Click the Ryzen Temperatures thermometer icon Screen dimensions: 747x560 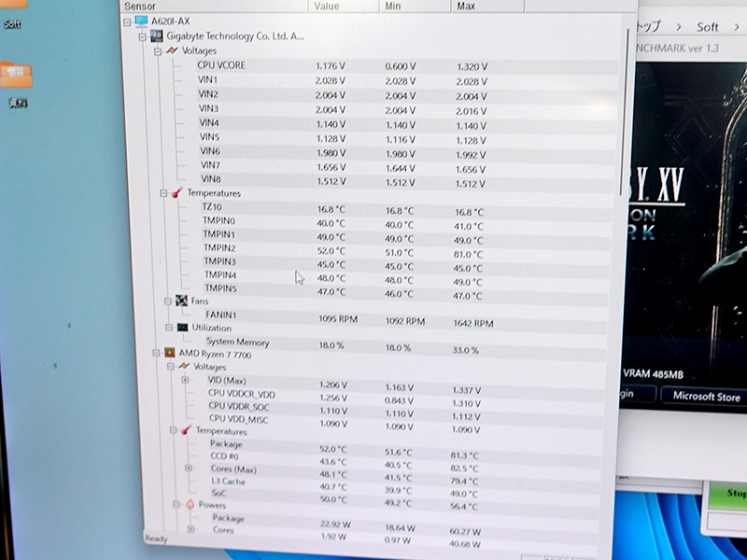186,430
